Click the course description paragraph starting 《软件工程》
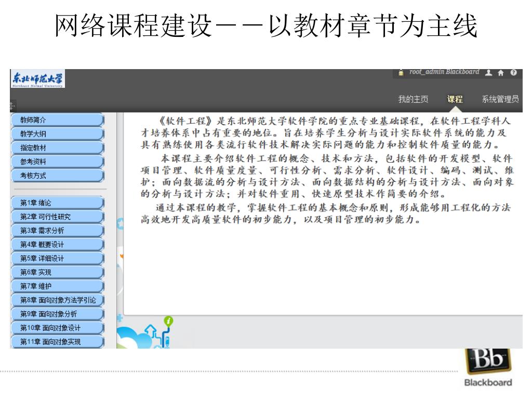Image resolution: width=532 pixels, height=399 pixels. [x=326, y=132]
